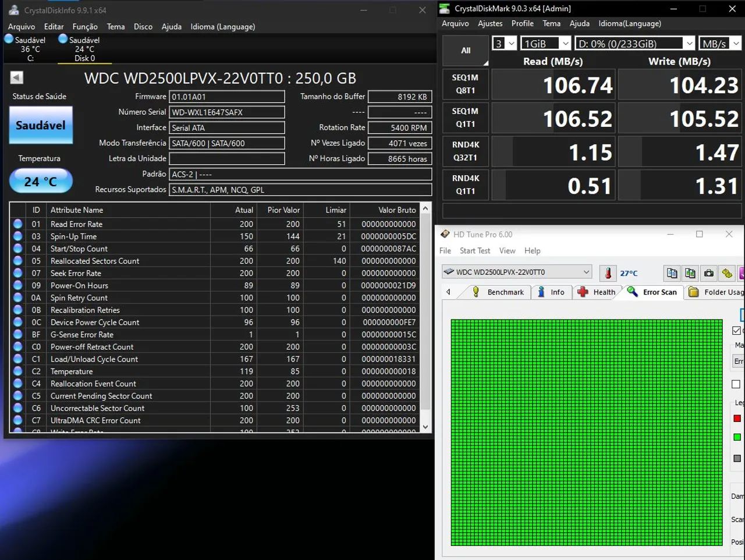Viewport: 745px width, 560px height.
Task: Run the SEQ1M Q1T1 test
Action: pyautogui.click(x=466, y=118)
